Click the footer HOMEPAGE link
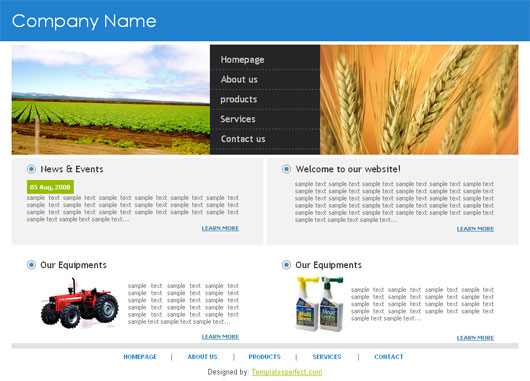The width and height of the screenshot is (530, 381). click(140, 357)
